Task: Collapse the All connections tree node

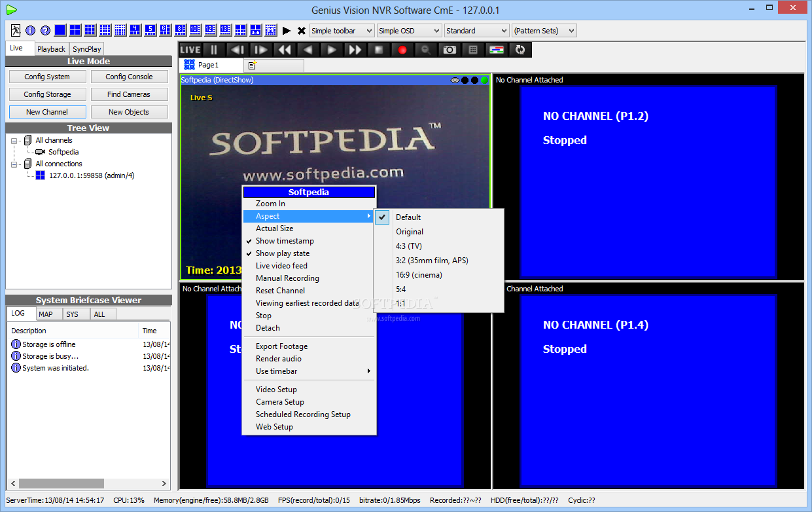Action: coord(14,164)
